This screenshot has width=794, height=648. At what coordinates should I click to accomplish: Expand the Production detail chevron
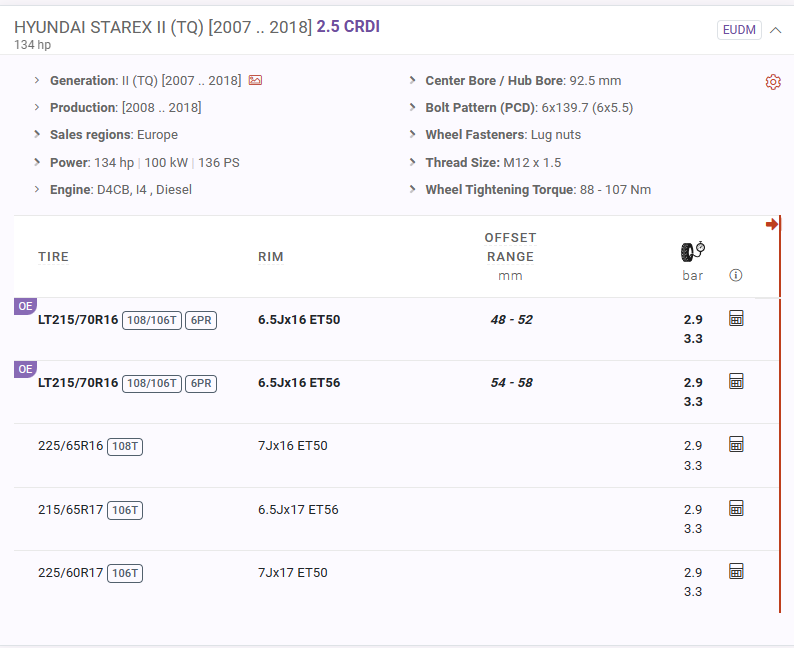(37, 107)
